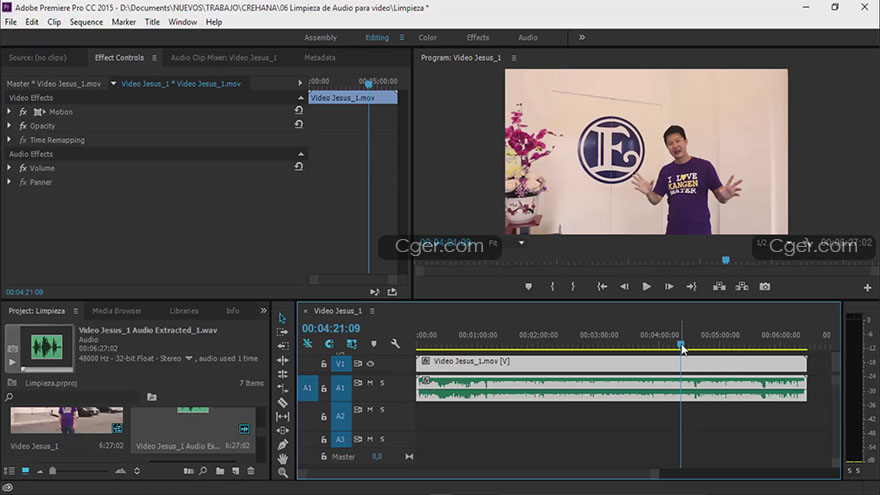This screenshot has height=495, width=880.
Task: Expand the Panner effect properties
Action: pyautogui.click(x=9, y=182)
